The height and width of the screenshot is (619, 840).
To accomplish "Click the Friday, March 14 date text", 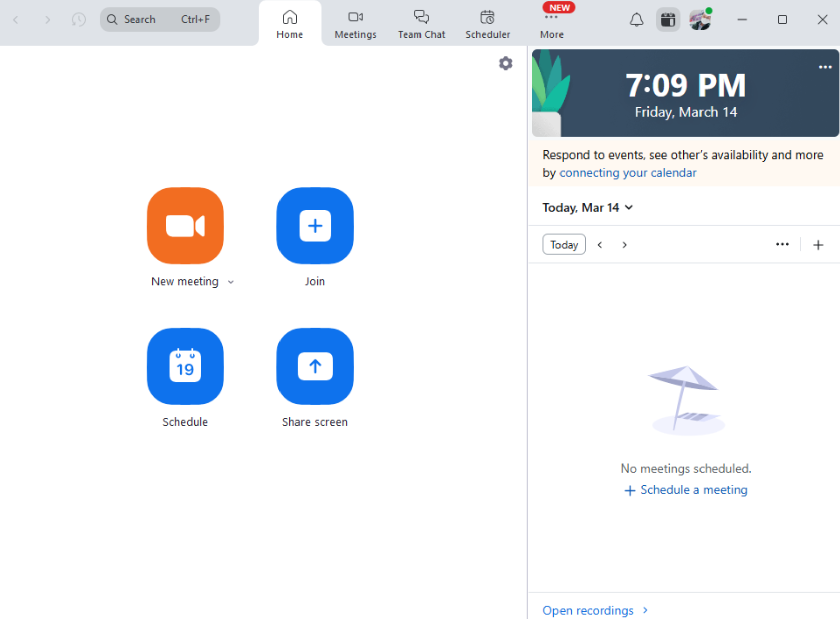I will [686, 112].
